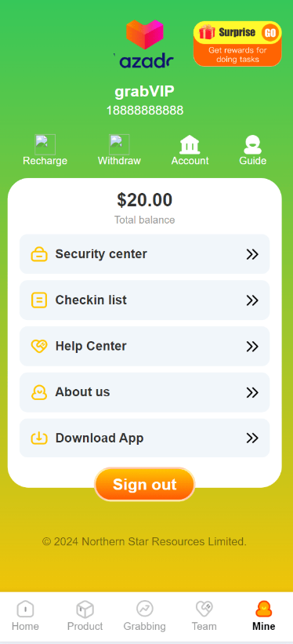The height and width of the screenshot is (644, 293).
Task: Open the Account bank icon
Action: click(190, 144)
